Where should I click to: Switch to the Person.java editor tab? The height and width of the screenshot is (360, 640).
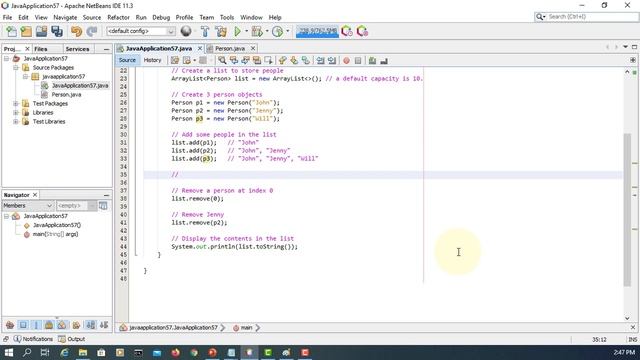tap(230, 49)
